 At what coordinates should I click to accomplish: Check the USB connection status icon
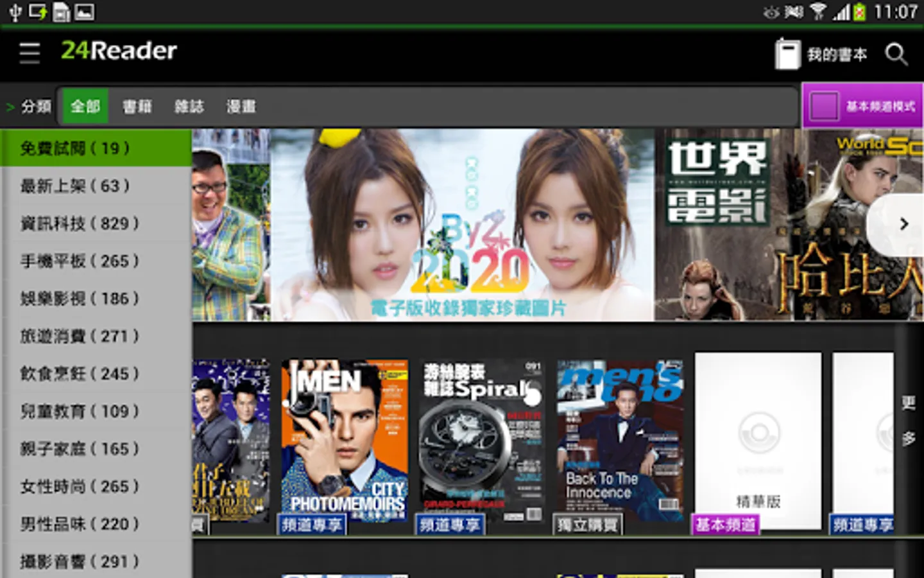15,12
